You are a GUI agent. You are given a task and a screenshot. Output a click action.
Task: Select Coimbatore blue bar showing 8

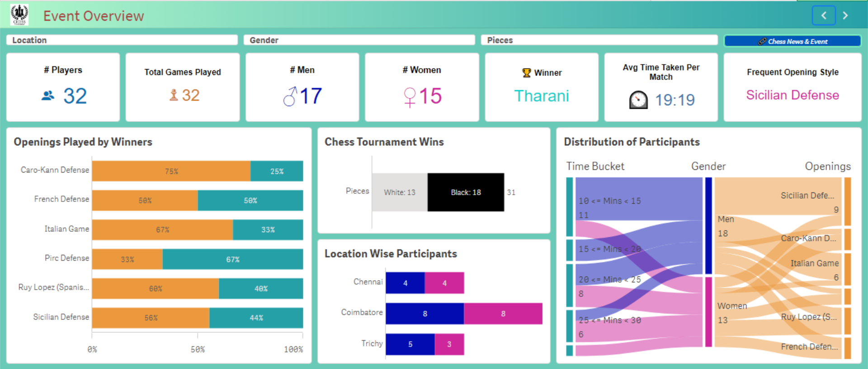click(425, 313)
